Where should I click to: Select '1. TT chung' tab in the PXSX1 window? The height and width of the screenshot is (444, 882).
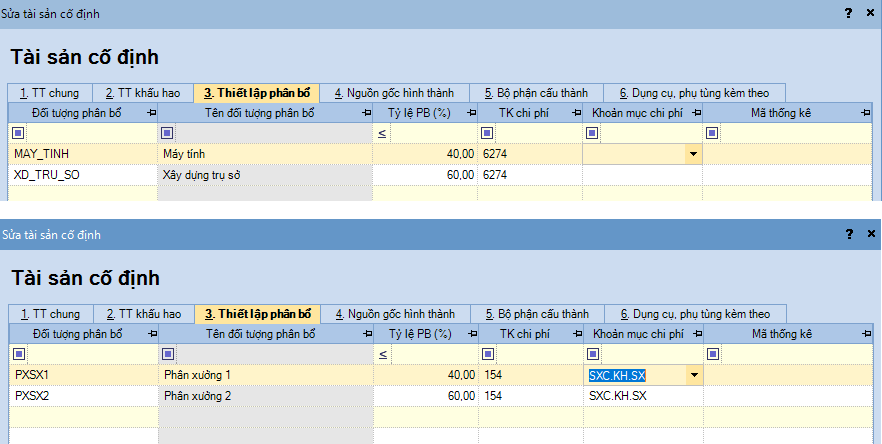pos(50,314)
